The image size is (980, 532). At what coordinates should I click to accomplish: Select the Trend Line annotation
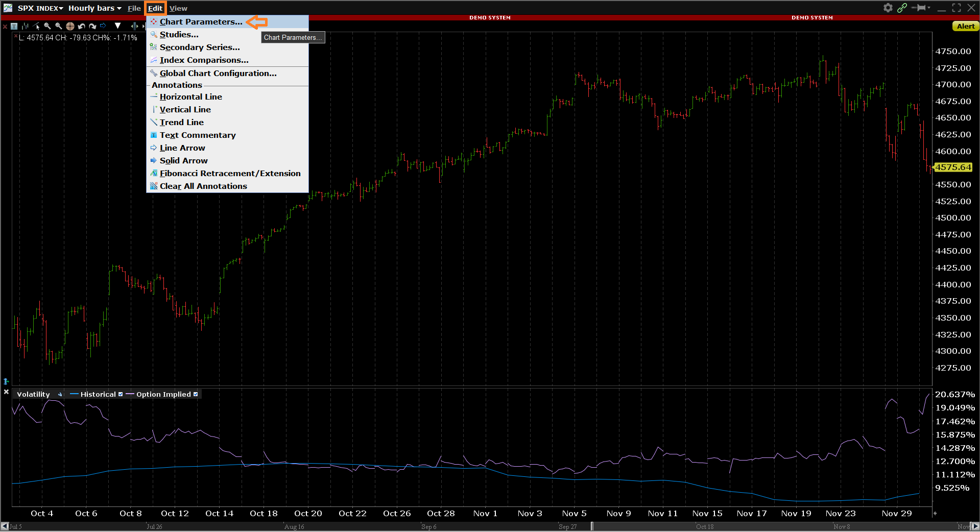coord(227,122)
